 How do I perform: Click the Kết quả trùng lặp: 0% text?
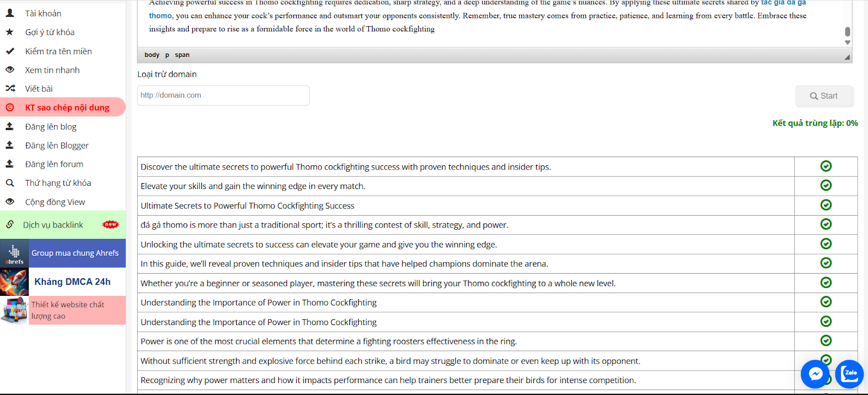(815, 123)
